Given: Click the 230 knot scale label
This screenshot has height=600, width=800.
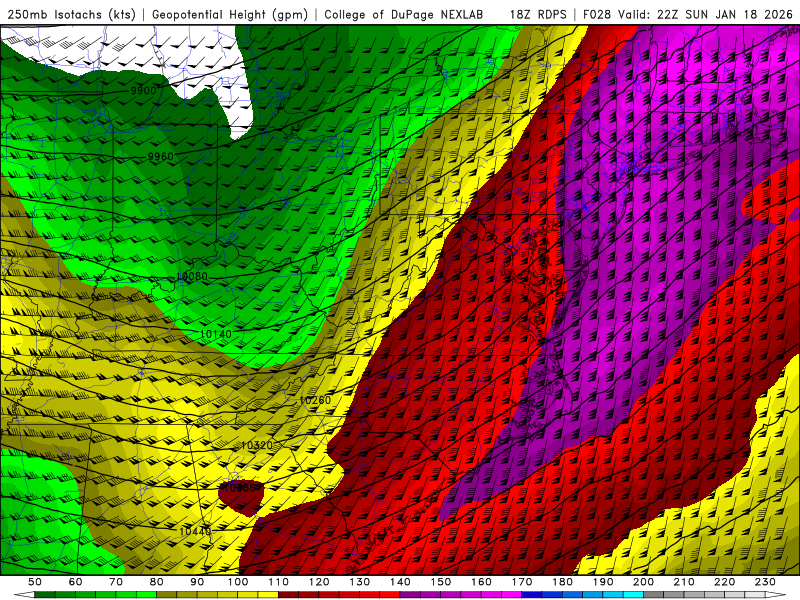Looking at the screenshot, I should tap(765, 582).
